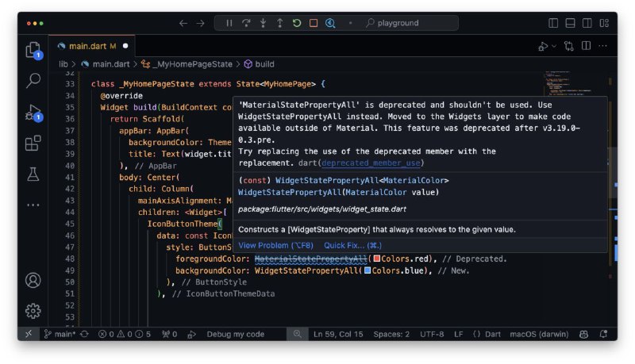
Task: Open the Run and Debug view
Action: pos(33,113)
